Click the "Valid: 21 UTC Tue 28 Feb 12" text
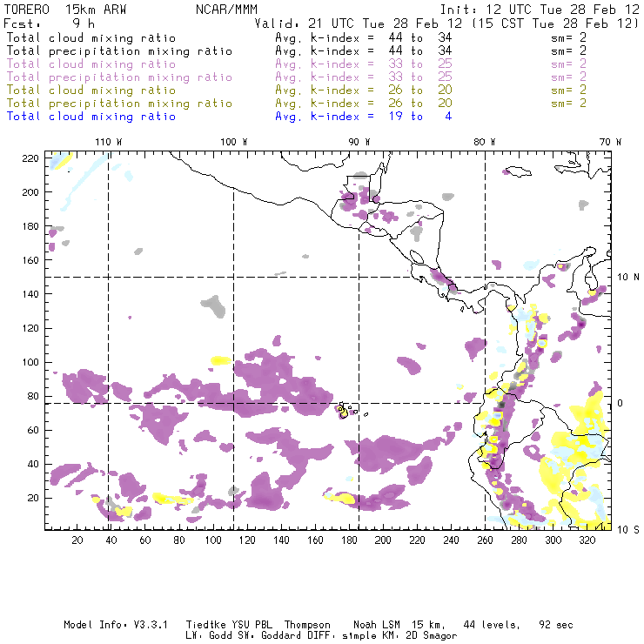 click(358, 23)
